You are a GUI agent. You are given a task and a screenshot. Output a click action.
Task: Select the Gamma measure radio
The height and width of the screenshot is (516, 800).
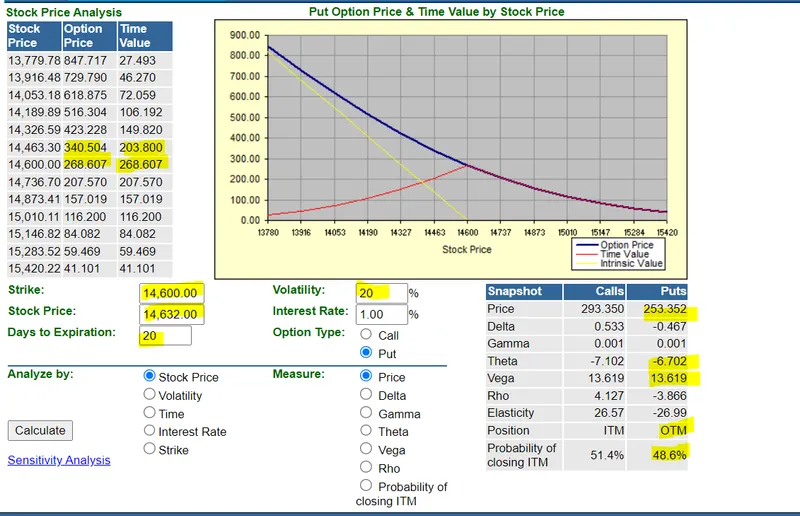pos(366,412)
